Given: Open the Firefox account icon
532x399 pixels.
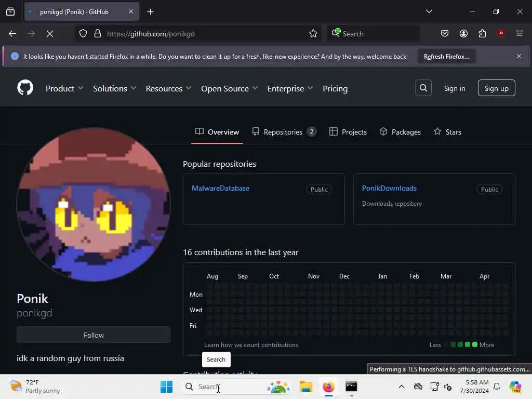Looking at the screenshot, I should pyautogui.click(x=463, y=34).
